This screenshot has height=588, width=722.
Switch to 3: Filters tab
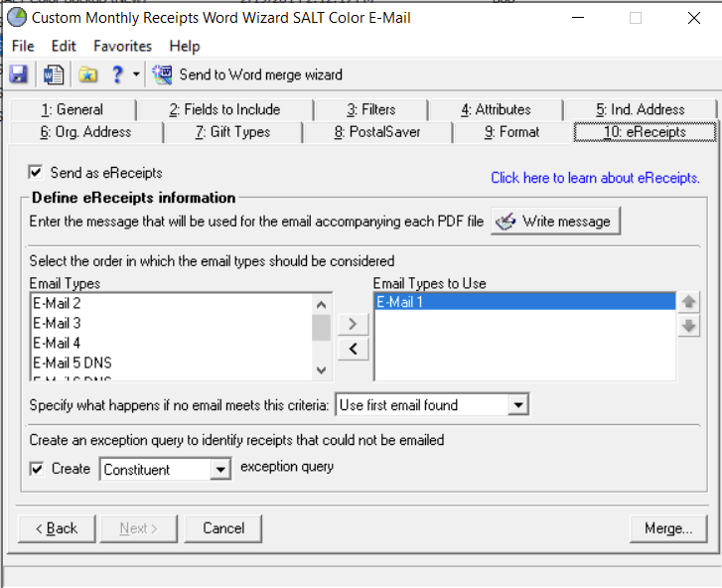tap(371, 109)
